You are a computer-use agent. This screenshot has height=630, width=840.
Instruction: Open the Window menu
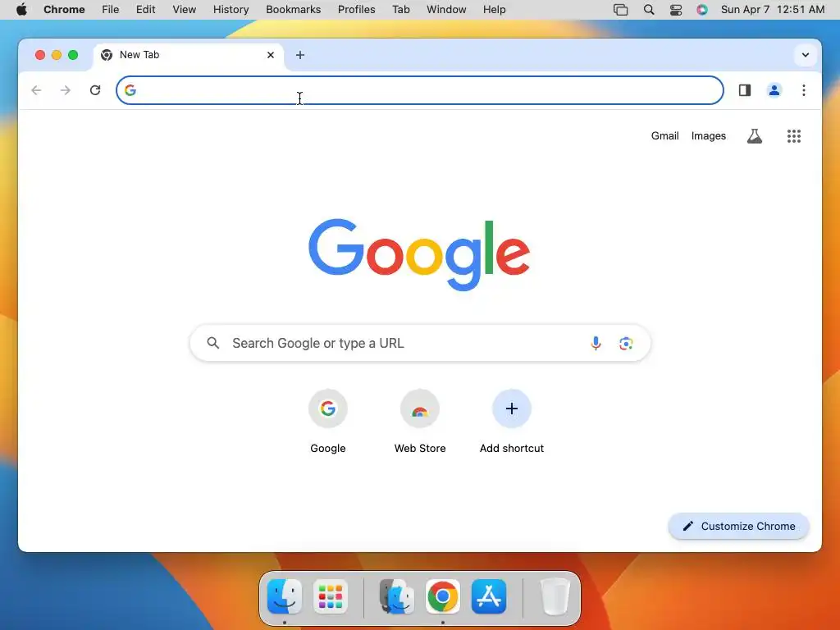[x=446, y=10]
